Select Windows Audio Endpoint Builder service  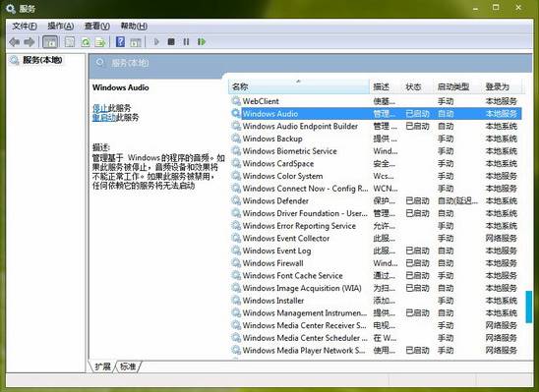point(376,126)
